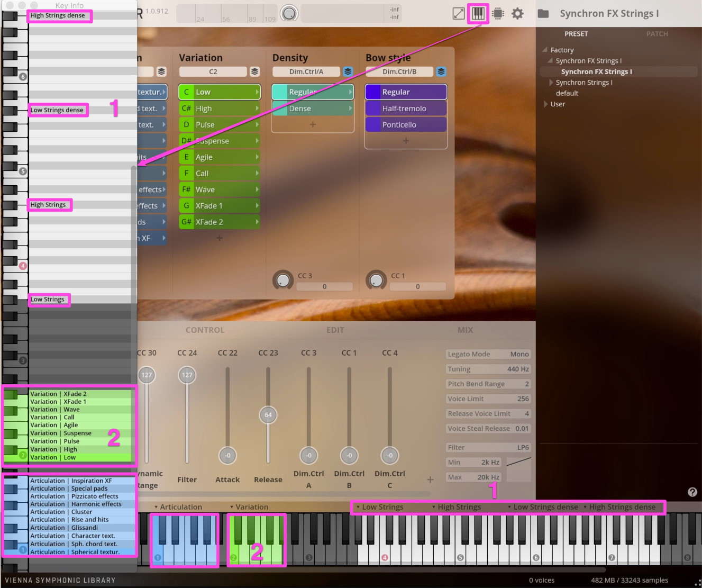Open the Key Info keyboard icon

(x=478, y=13)
